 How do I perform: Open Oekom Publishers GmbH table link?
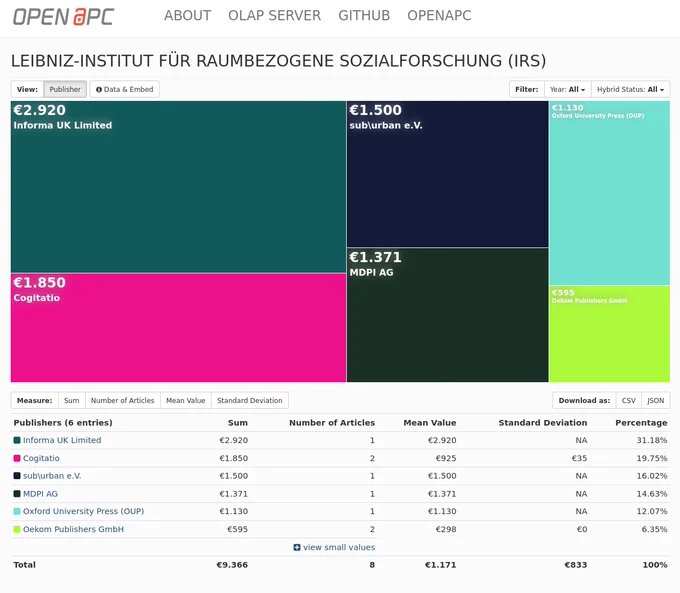coord(73,529)
